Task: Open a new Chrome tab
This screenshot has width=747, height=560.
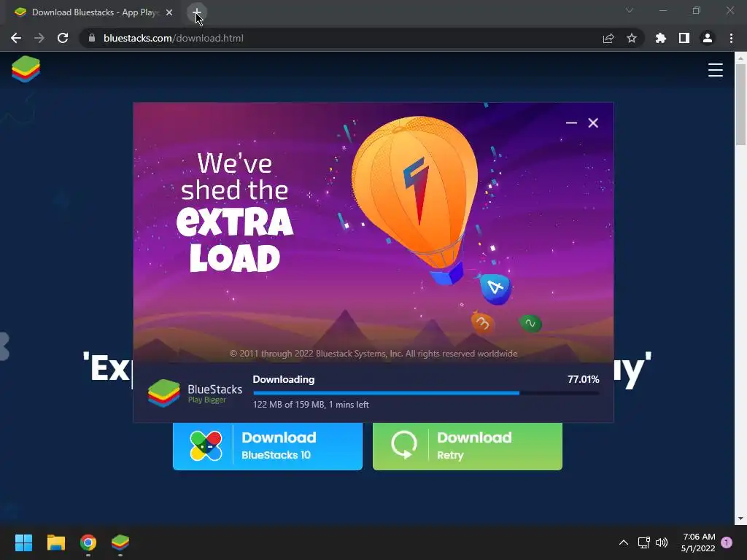Action: [197, 12]
